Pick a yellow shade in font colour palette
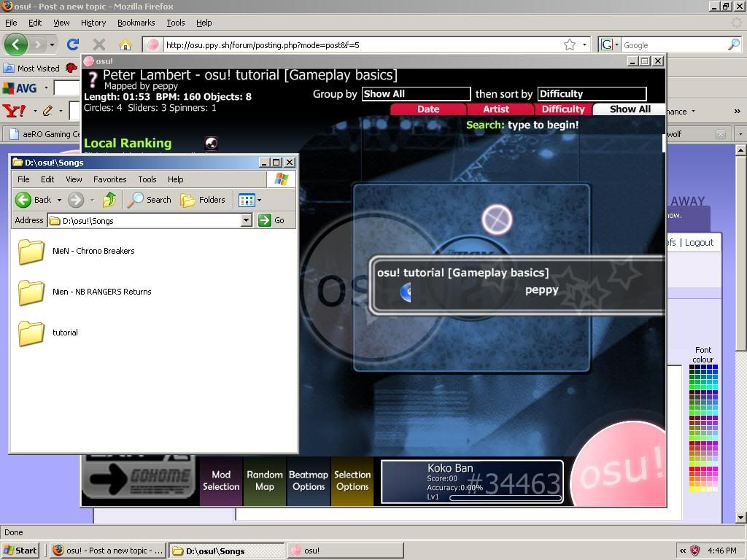 click(x=692, y=489)
